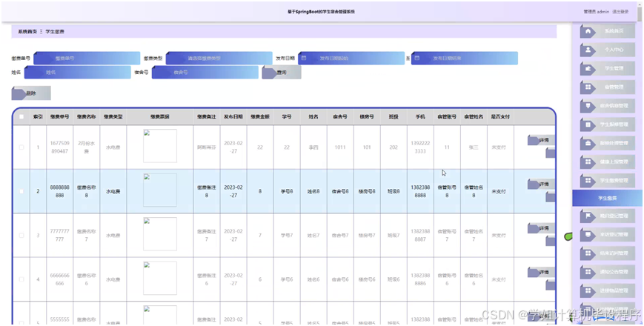Click the 2月份水费 fee name cell
This screenshot has width=644, height=326.
tap(86, 147)
